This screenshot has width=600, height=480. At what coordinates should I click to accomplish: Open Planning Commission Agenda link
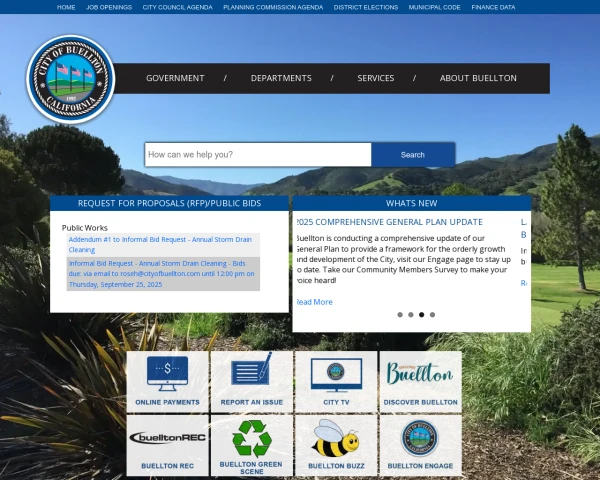pos(273,7)
